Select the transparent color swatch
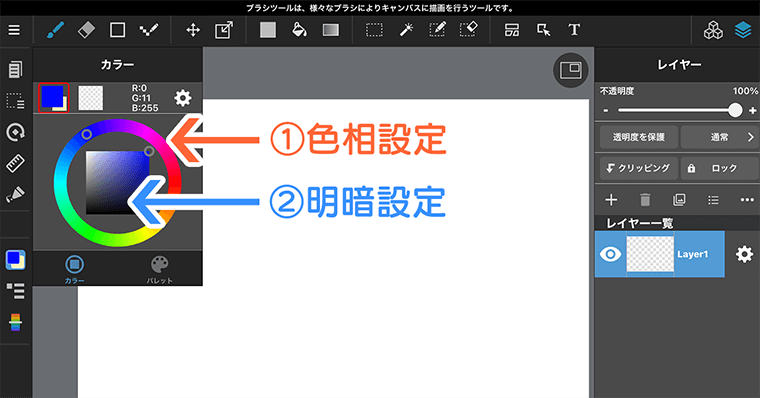Screen dimensions: 760x398 point(91,98)
